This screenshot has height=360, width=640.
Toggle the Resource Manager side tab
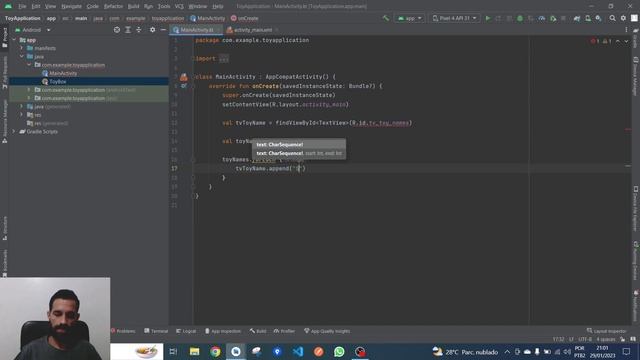(4, 121)
